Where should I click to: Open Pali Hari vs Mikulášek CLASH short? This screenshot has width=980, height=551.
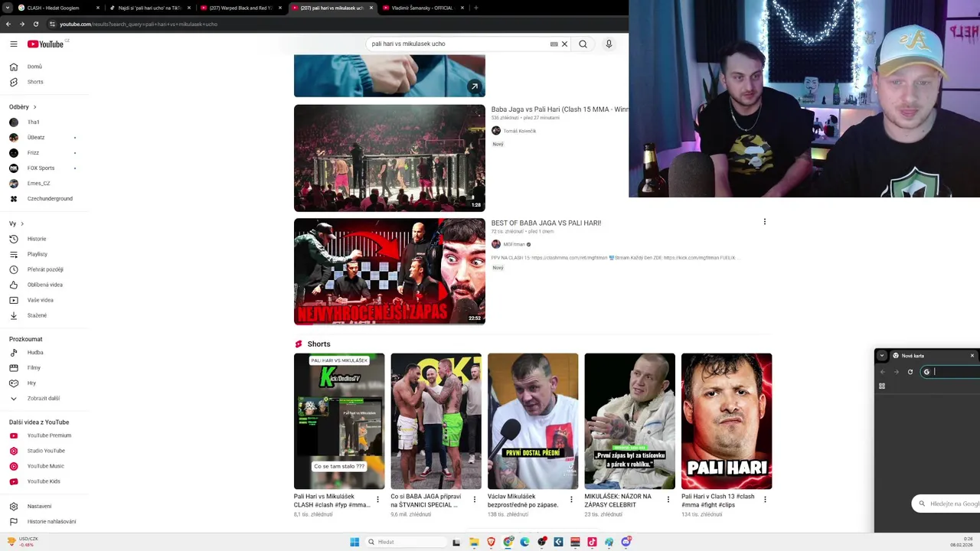[x=339, y=421]
